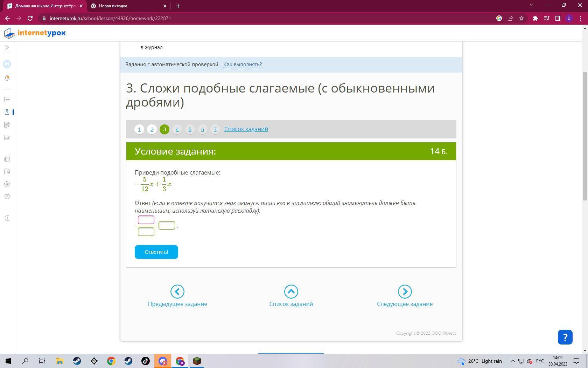588x368 pixels.
Task: Go to task number 4
Action: [x=177, y=129]
